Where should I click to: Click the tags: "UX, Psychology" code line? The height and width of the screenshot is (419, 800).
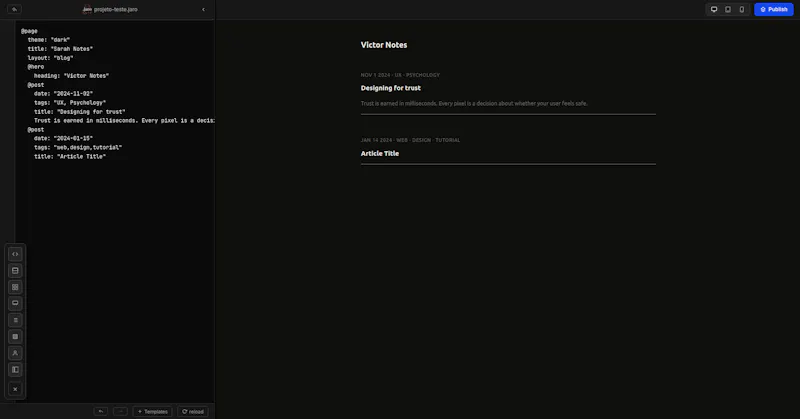pos(70,103)
